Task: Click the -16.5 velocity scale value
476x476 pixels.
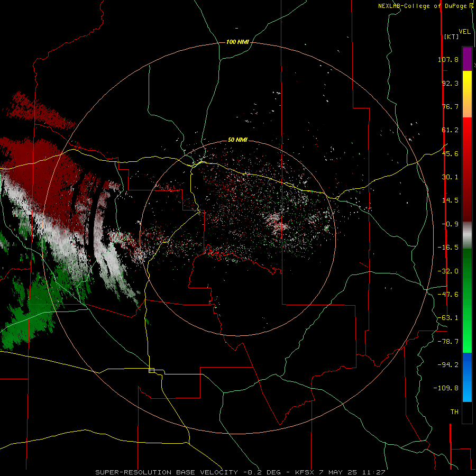Action: tap(448, 248)
